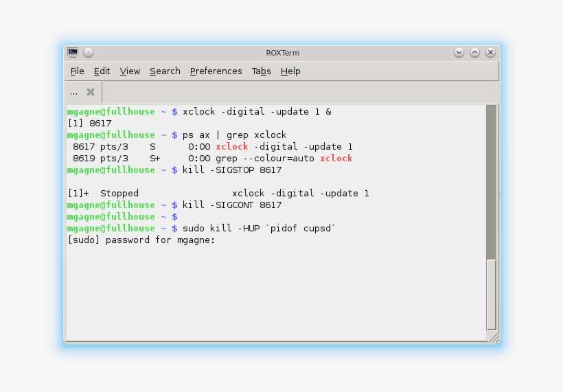This screenshot has width=563, height=392.
Task: Open the File menu
Action: 77,71
